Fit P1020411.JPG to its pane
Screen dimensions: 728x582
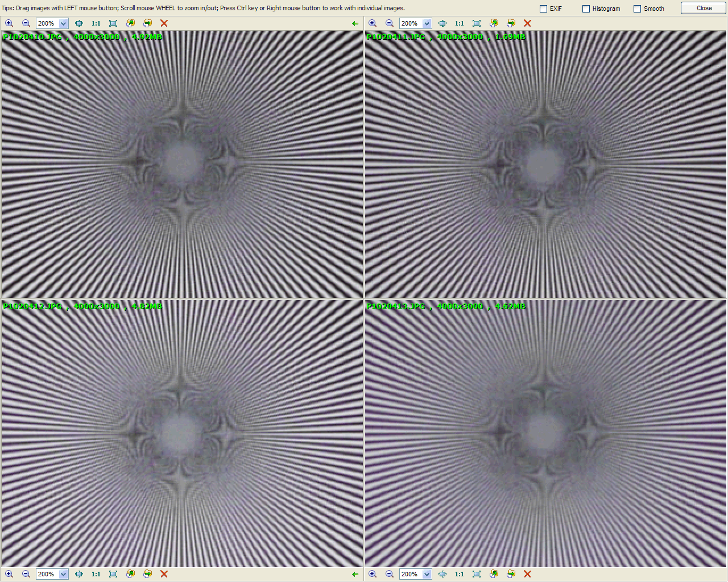pyautogui.click(x=477, y=23)
